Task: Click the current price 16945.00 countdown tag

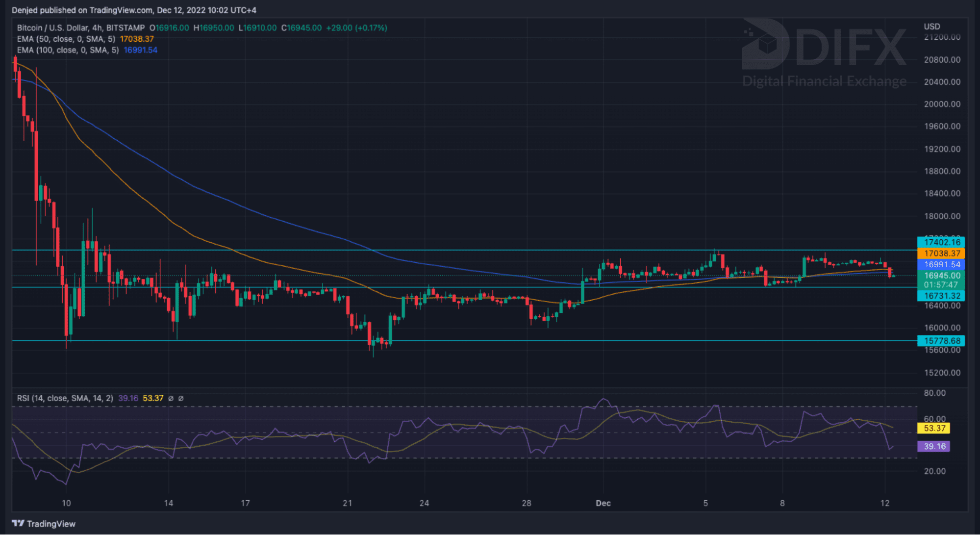Action: [941, 280]
